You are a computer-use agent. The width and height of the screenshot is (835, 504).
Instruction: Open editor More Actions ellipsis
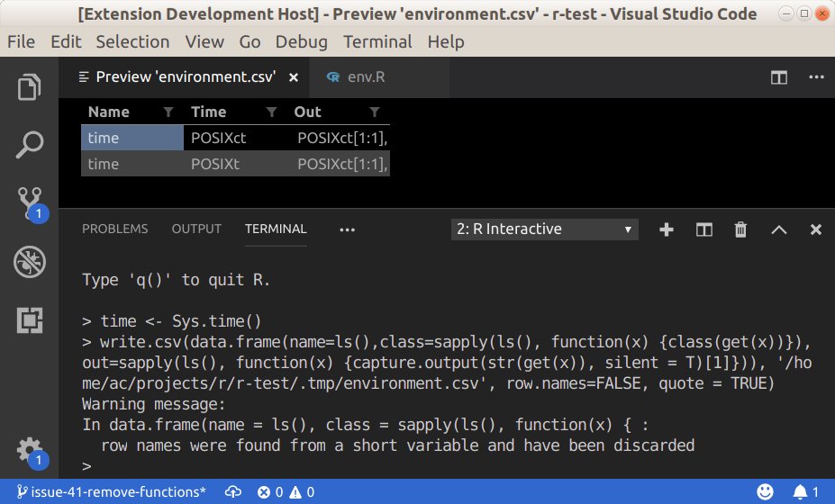pos(816,77)
